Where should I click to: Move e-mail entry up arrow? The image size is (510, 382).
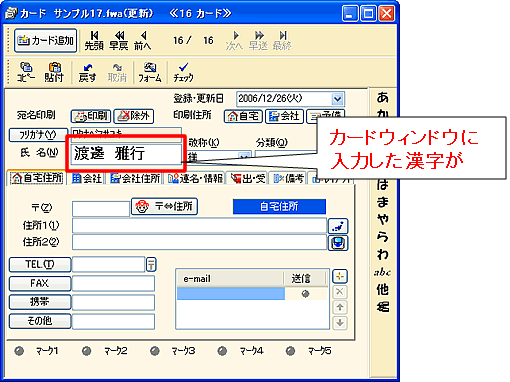click(x=340, y=307)
